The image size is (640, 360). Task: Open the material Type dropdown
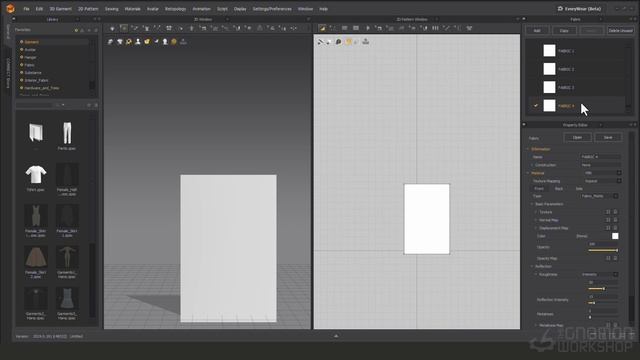(616, 196)
